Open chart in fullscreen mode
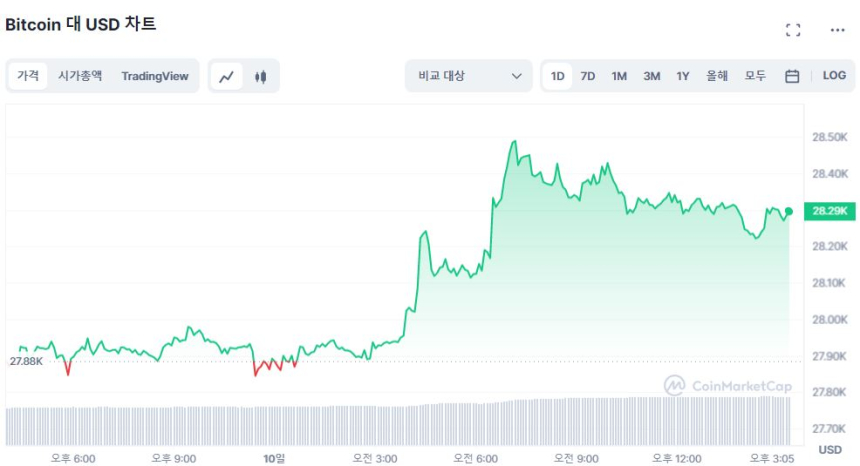Viewport: 860px width, 466px height. (x=793, y=30)
